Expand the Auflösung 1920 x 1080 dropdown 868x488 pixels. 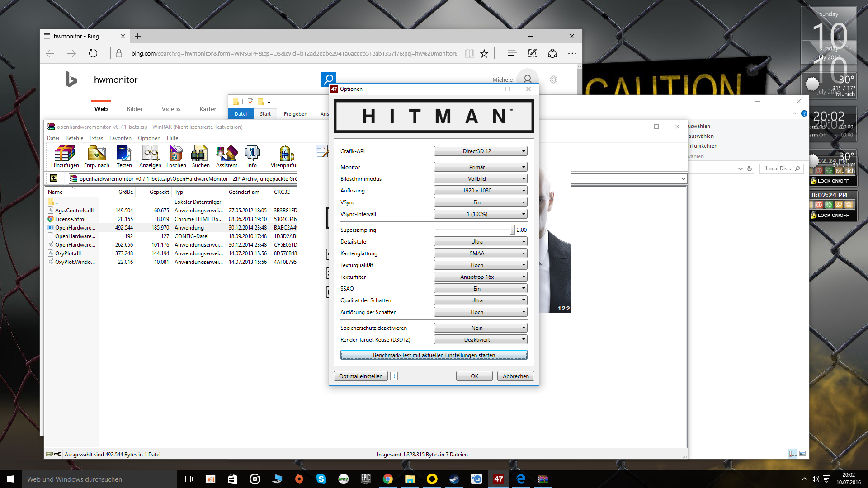point(481,191)
